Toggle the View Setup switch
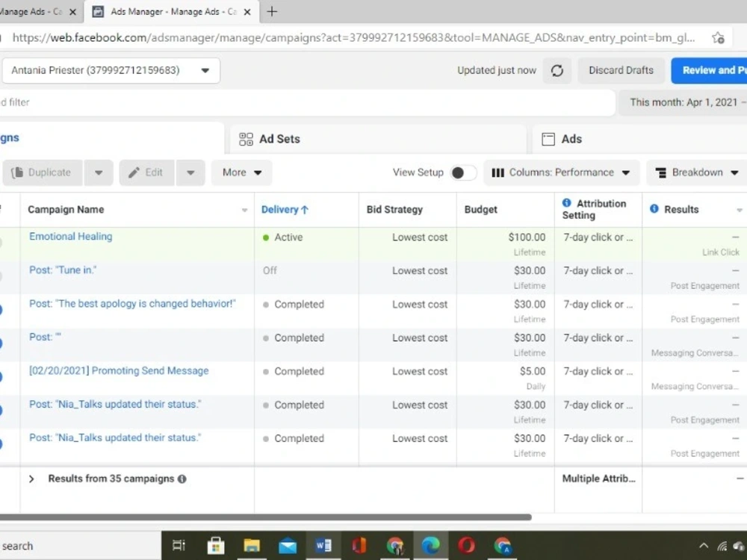 (463, 172)
